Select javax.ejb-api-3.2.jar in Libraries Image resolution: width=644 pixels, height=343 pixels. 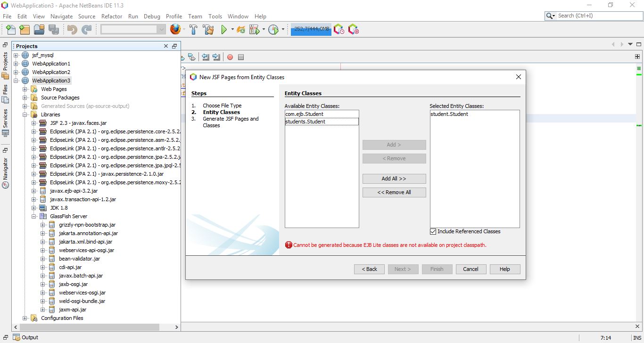(74, 191)
